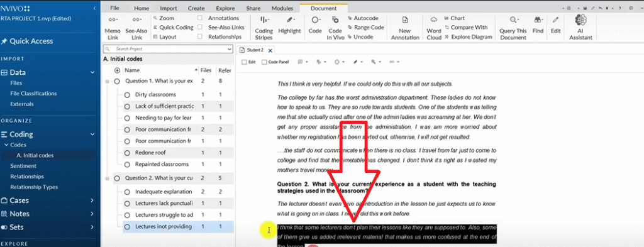Toggle the Code Panel checkbox
Viewport: 644px width, 247px height.
point(265,62)
